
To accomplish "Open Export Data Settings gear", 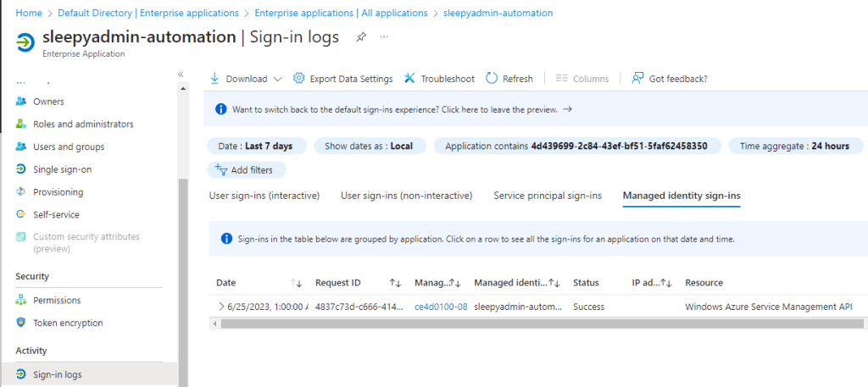I will (298, 79).
